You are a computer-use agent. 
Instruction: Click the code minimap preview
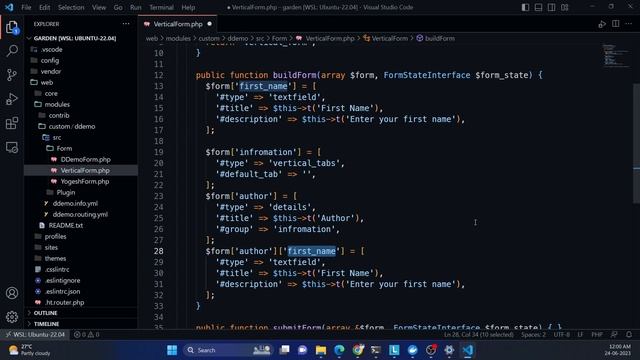[x=616, y=55]
